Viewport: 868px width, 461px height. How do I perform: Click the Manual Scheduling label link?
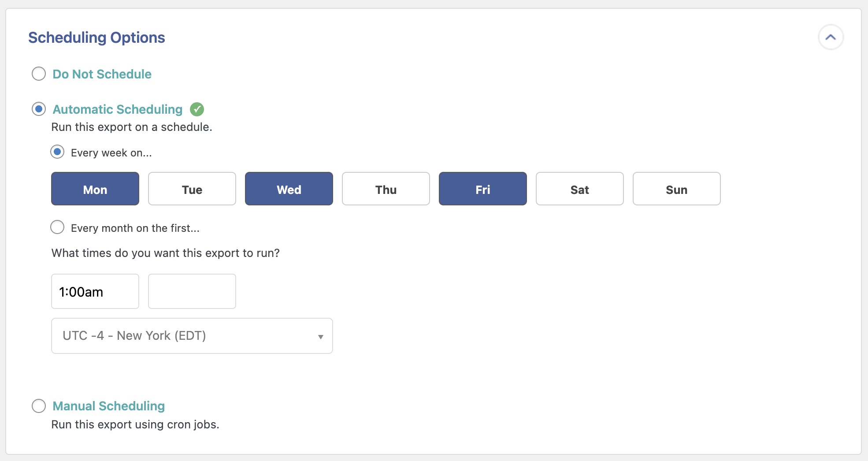click(x=108, y=406)
